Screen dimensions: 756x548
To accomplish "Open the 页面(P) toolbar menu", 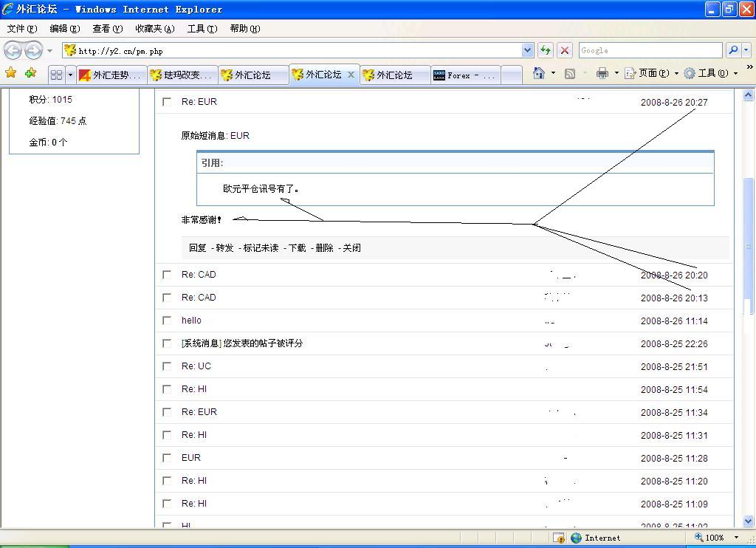I will (x=651, y=73).
